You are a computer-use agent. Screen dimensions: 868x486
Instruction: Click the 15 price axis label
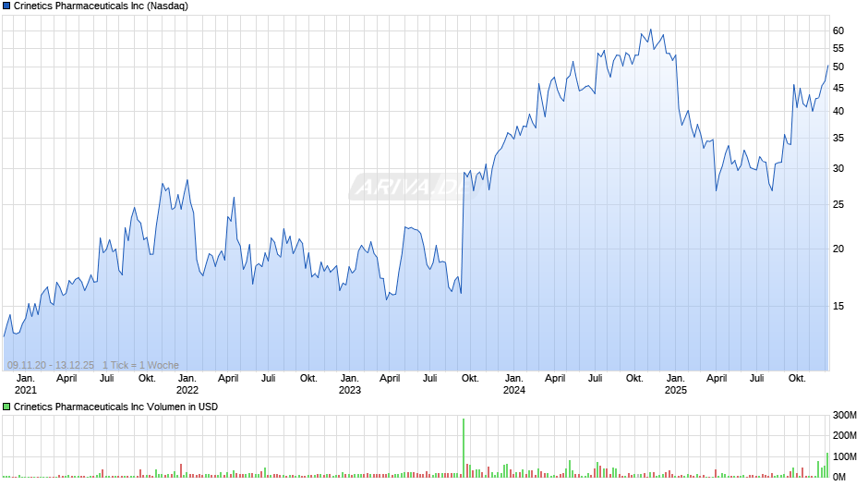point(838,306)
